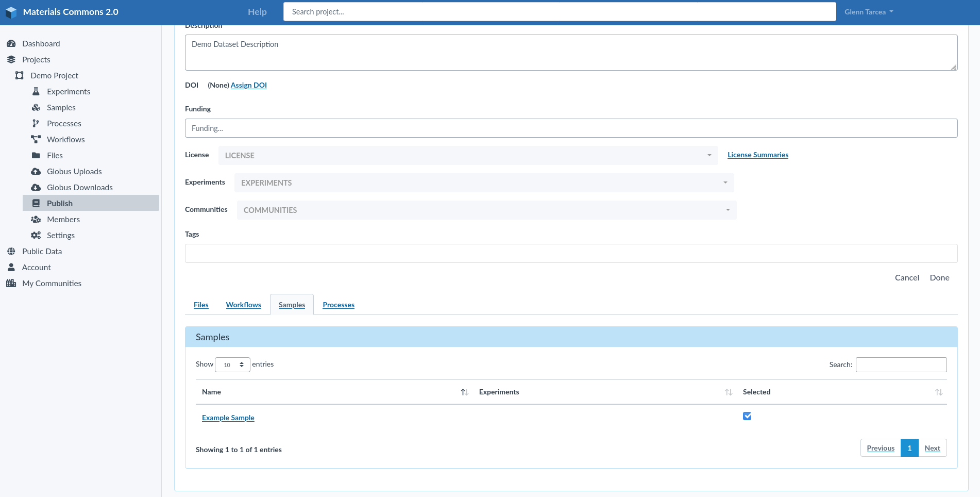Screen dimensions: 980x497
Task: Open Members page from sidebar
Action: click(x=63, y=220)
